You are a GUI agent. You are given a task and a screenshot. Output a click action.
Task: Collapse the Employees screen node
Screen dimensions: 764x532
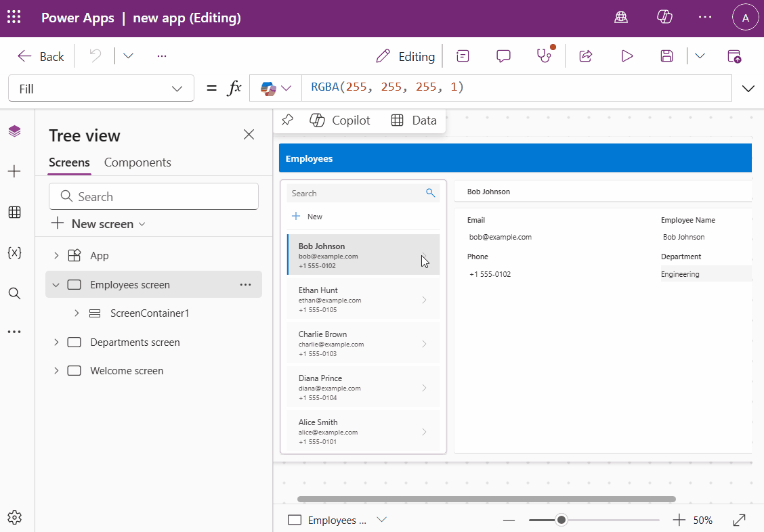click(x=56, y=284)
